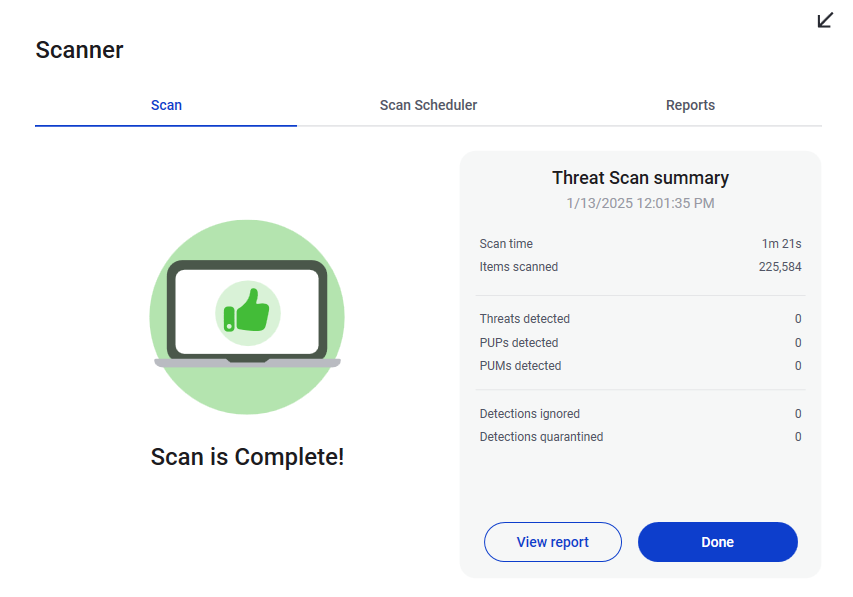Switch to the Scan tab

[x=166, y=105]
